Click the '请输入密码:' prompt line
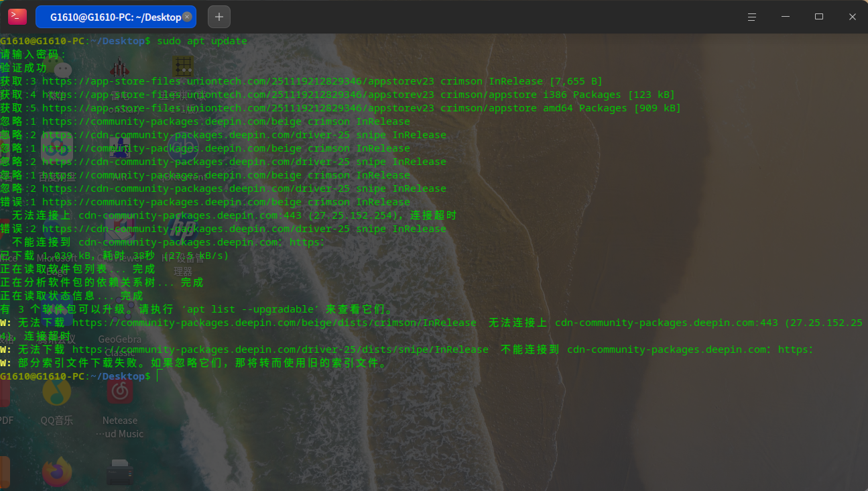Image resolution: width=868 pixels, height=491 pixels. click(34, 54)
